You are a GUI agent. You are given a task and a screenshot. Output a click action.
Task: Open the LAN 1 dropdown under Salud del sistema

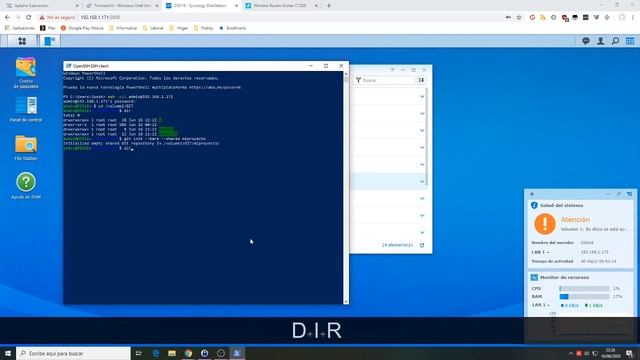[540, 252]
